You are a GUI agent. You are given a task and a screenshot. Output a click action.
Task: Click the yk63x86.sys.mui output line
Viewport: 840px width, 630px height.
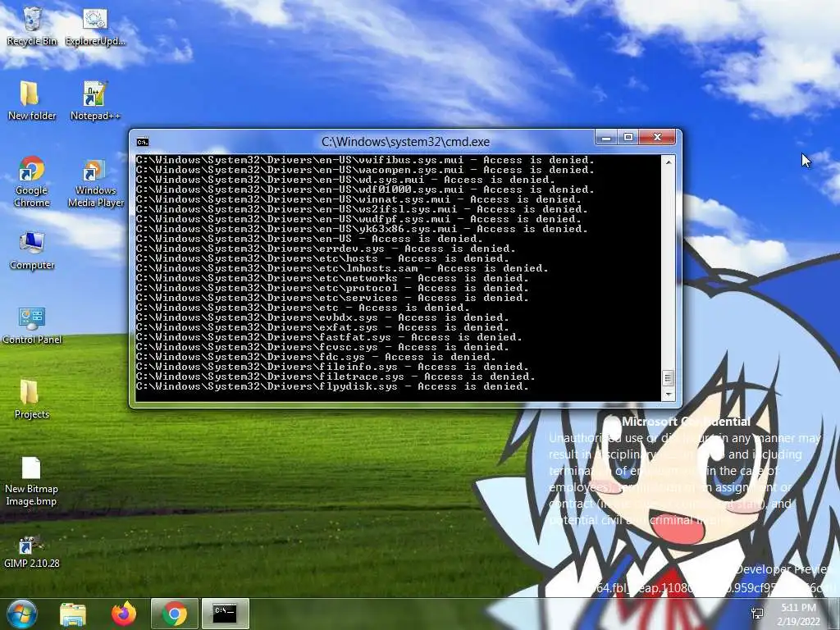[362, 229]
